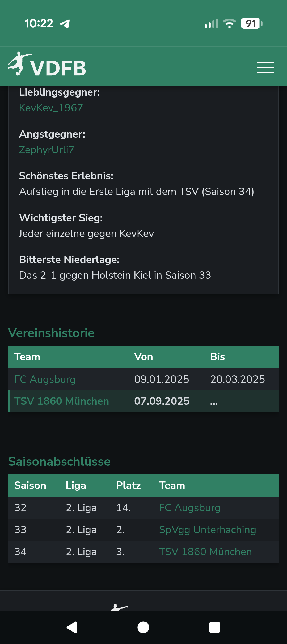Tap the Saison column header
The height and width of the screenshot is (644, 287).
point(30,485)
